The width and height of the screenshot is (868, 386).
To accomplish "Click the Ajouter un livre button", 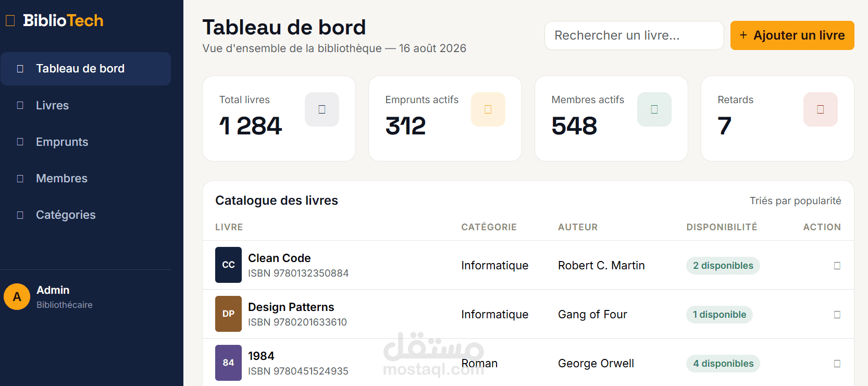I will point(792,35).
